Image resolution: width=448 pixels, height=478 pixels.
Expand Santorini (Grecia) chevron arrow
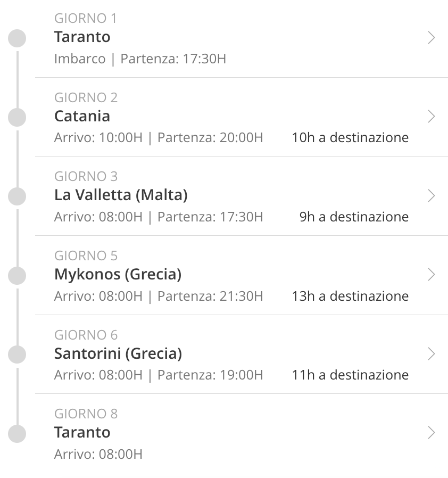(x=431, y=354)
